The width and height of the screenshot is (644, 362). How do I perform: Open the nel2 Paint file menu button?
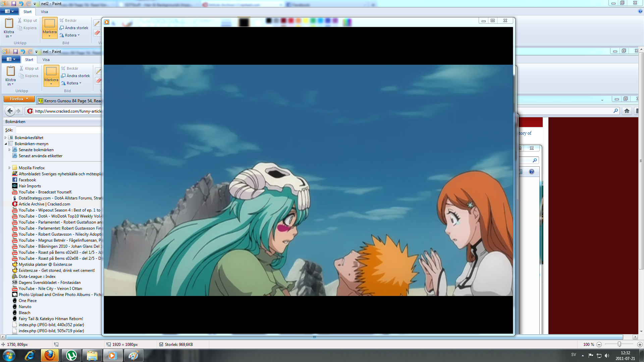[9, 11]
